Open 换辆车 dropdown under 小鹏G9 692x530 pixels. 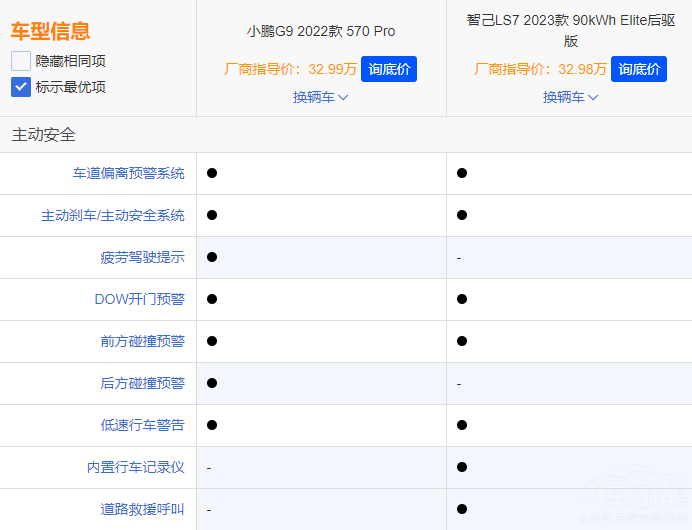320,97
